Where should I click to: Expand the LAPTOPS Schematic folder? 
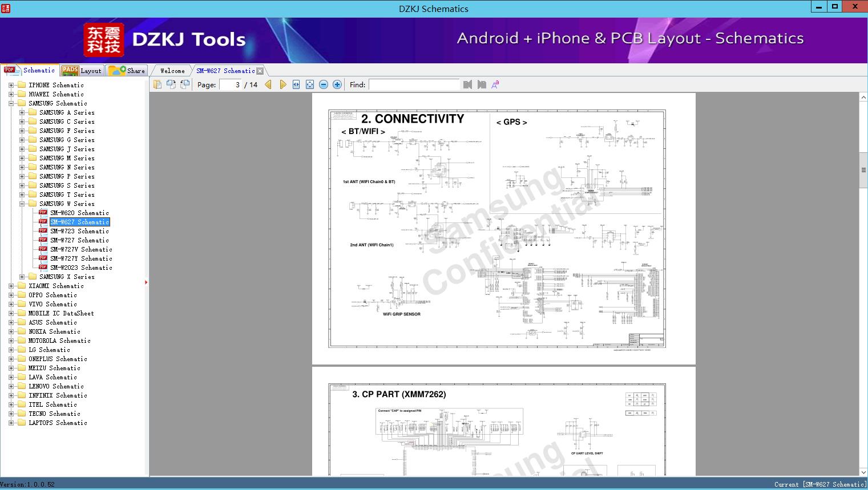[11, 423]
